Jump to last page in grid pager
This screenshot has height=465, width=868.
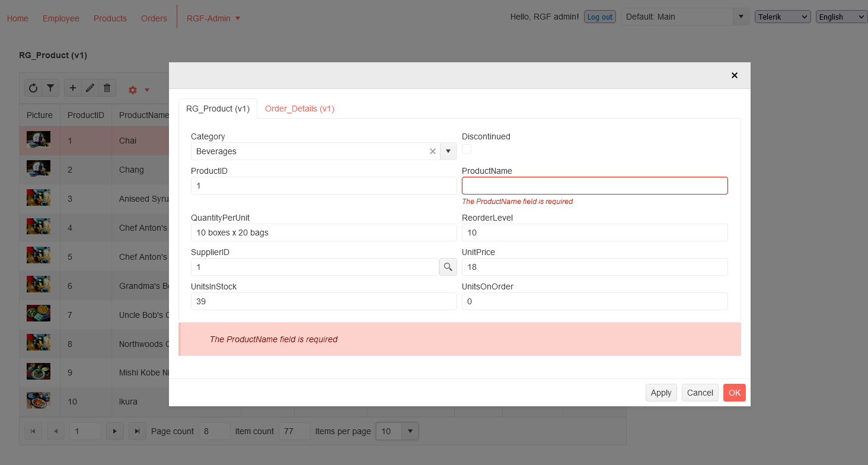pyautogui.click(x=138, y=431)
